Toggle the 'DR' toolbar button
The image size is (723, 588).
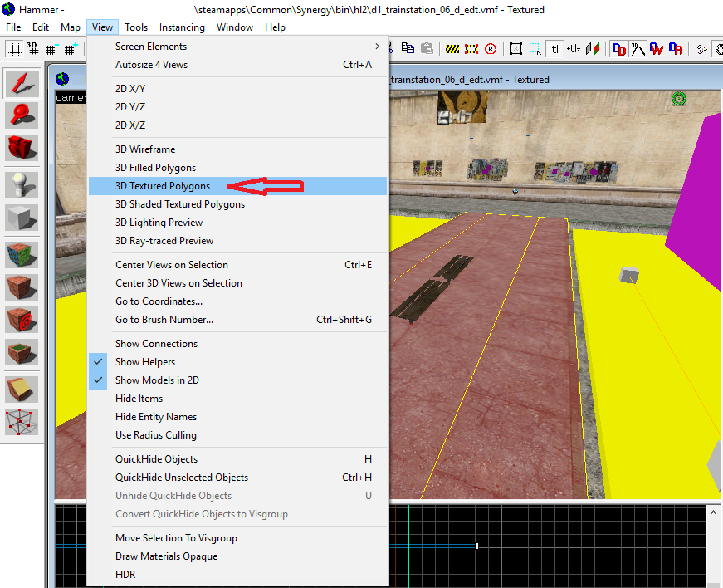pyautogui.click(x=676, y=48)
